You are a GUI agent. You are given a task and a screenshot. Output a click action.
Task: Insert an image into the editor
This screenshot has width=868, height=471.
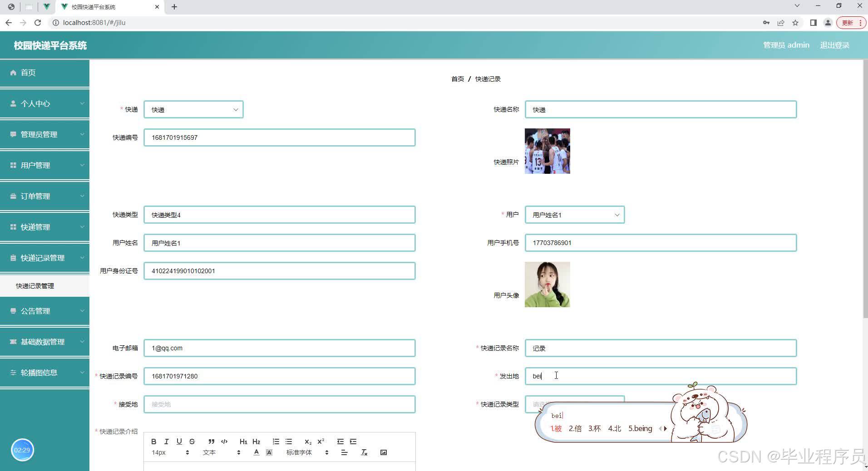coord(384,452)
